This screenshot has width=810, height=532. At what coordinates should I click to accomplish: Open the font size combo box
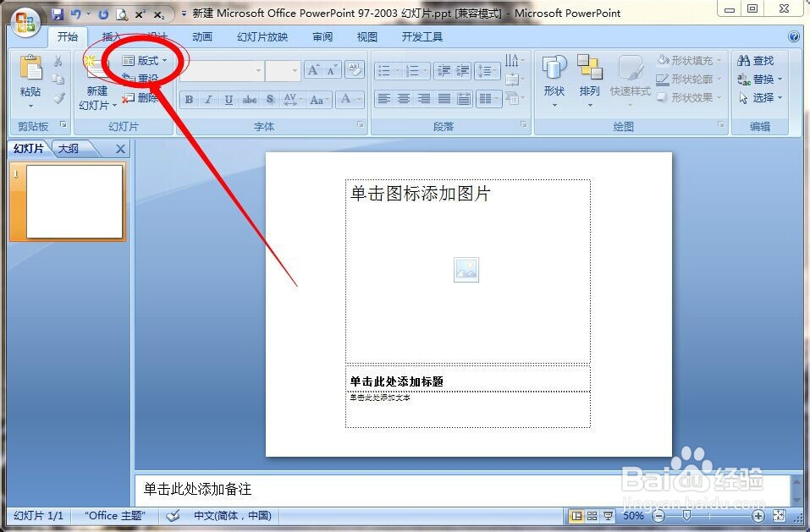pyautogui.click(x=283, y=71)
